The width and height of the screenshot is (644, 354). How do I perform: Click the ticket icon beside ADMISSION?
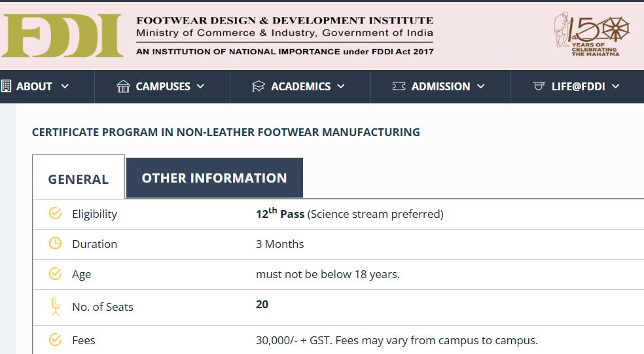click(399, 86)
